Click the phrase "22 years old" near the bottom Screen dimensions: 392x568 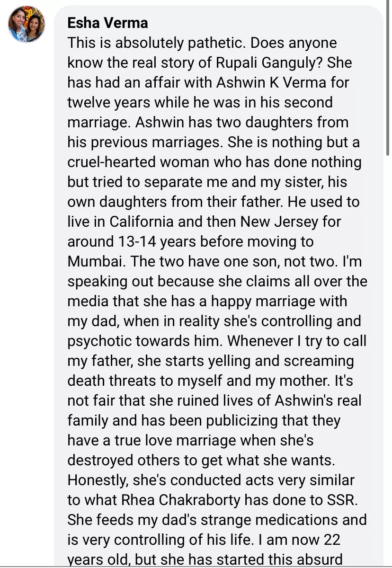point(331,540)
